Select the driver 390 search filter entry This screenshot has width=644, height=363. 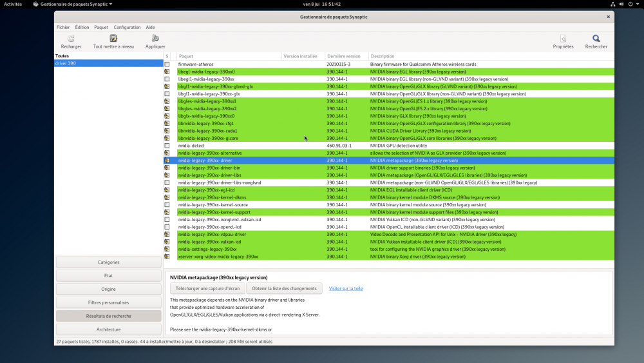click(x=108, y=63)
